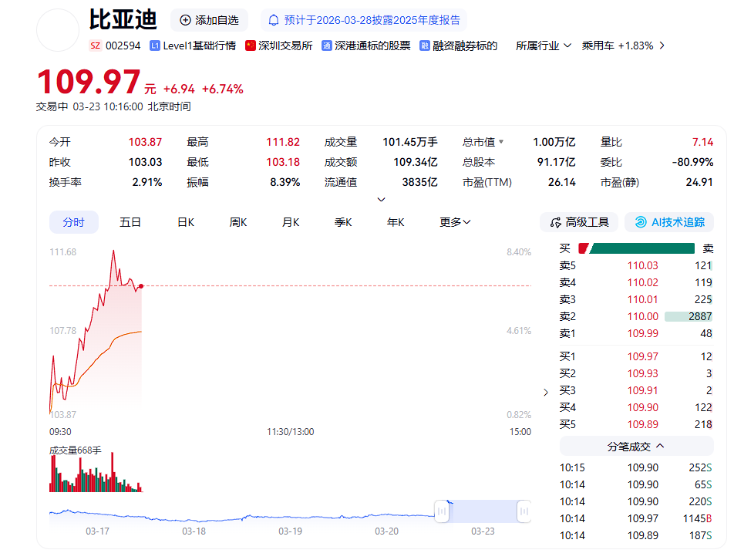Click the 融 icon beside 融资融券标的
Viewport: 734px width, 560px height.
tap(425, 46)
